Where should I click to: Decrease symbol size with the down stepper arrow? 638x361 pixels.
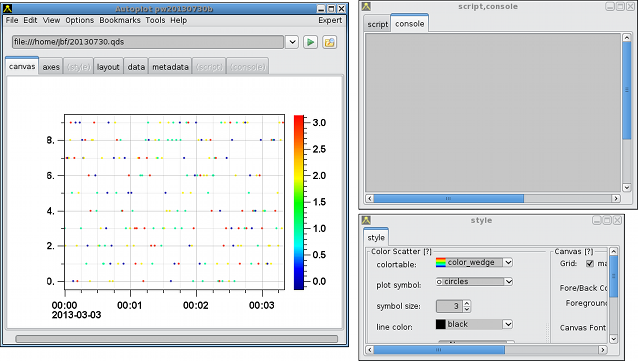pos(467,309)
